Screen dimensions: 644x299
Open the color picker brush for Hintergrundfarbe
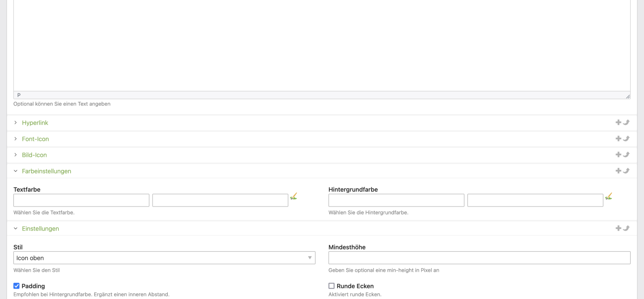[x=608, y=196]
